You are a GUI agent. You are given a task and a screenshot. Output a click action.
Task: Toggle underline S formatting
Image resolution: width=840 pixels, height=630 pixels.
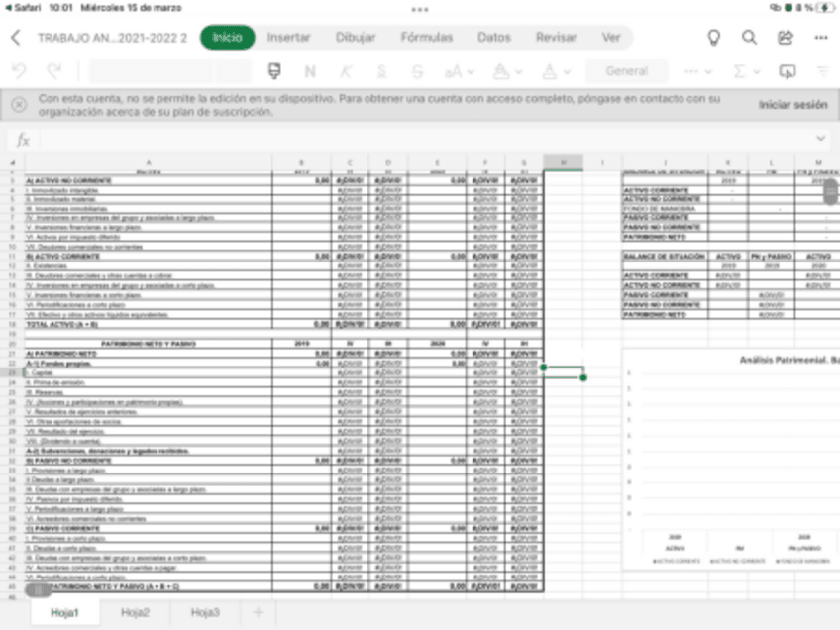[x=381, y=71]
